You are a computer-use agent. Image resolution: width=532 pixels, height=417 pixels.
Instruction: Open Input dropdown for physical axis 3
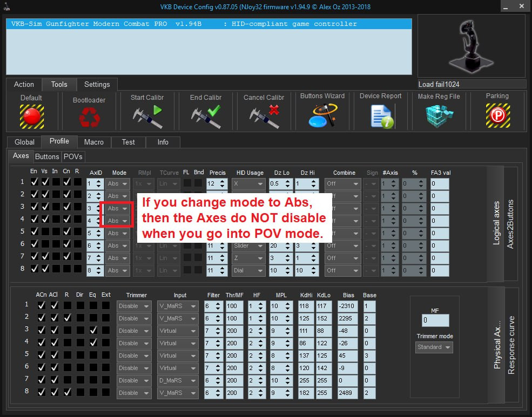pos(178,331)
